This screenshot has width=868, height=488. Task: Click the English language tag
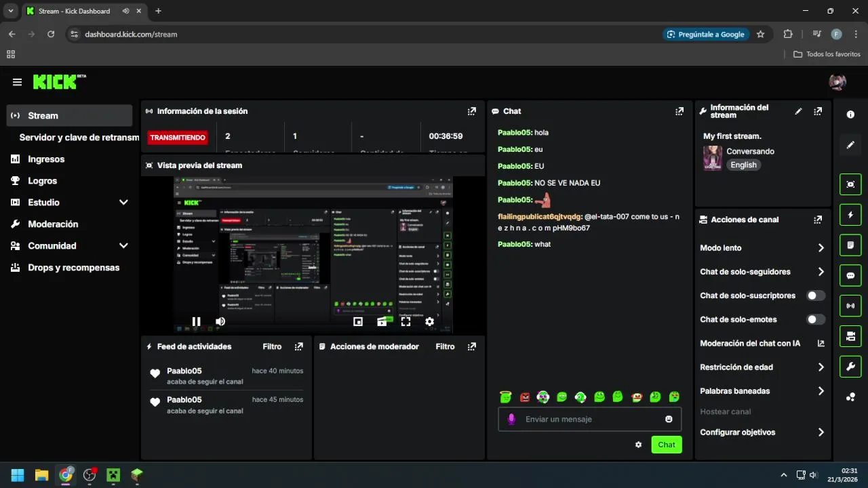(743, 165)
